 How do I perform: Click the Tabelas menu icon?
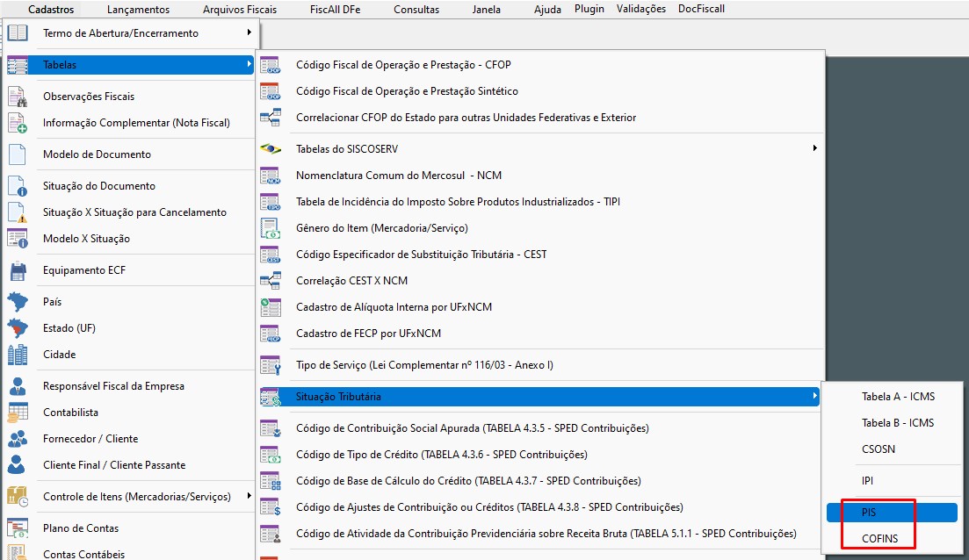(x=18, y=65)
